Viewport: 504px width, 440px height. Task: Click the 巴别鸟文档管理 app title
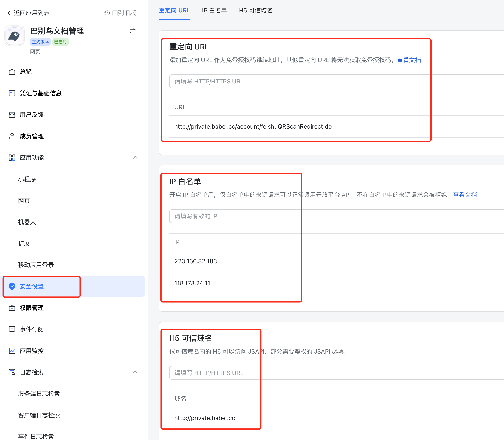[57, 31]
